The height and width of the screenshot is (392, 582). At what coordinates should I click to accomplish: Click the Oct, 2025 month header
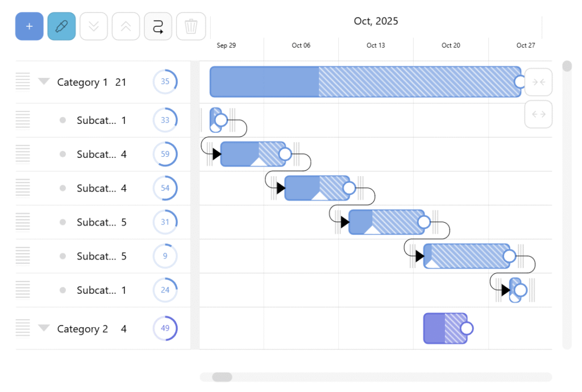(x=376, y=22)
